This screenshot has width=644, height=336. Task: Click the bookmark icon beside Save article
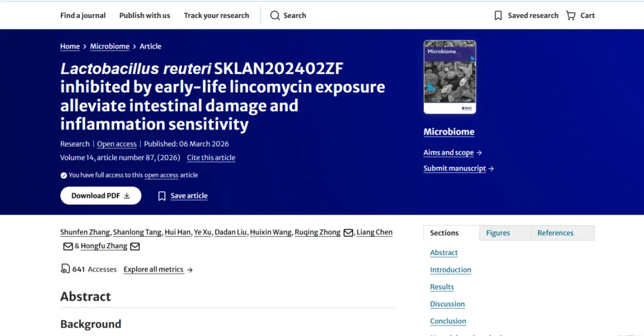click(x=162, y=196)
